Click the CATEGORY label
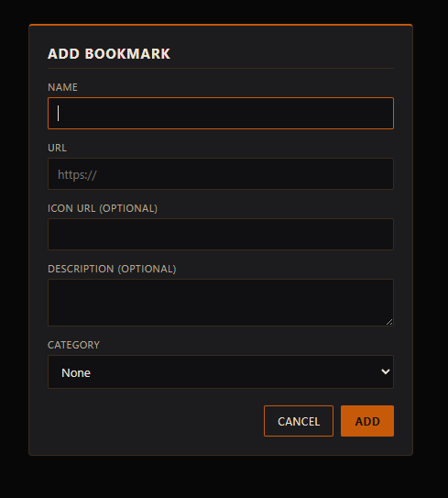Image resolution: width=448 pixels, height=498 pixels. coord(73,345)
